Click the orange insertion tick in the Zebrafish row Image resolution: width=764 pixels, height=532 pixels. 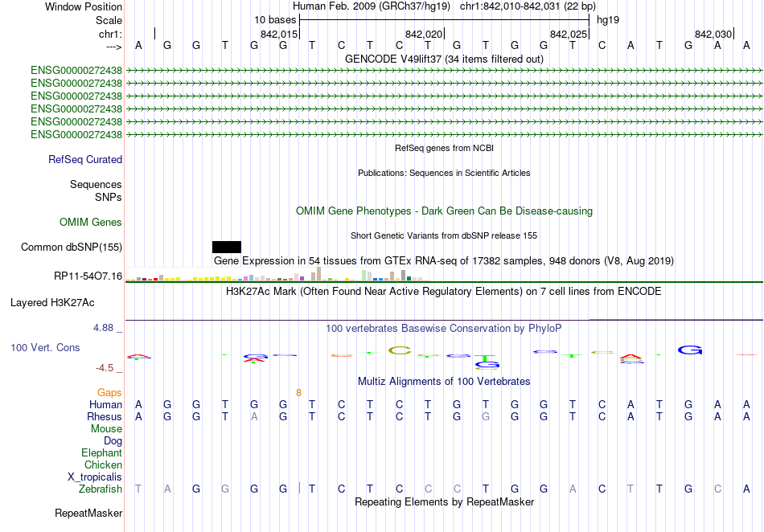click(299, 488)
